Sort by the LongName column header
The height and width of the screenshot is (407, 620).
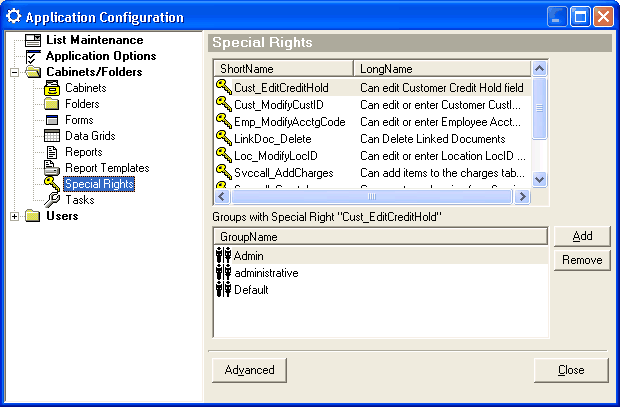click(442, 69)
